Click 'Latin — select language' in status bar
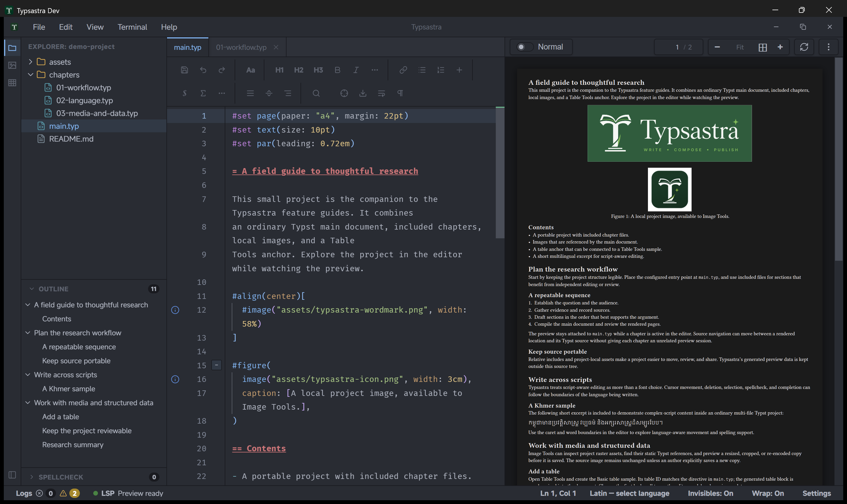This screenshot has height=504, width=847. tap(629, 493)
